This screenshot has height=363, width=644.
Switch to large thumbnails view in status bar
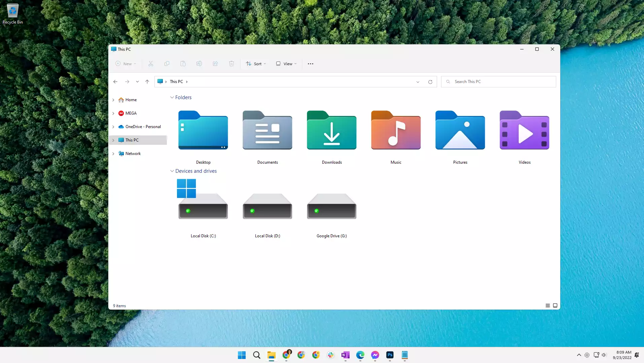coord(555,306)
